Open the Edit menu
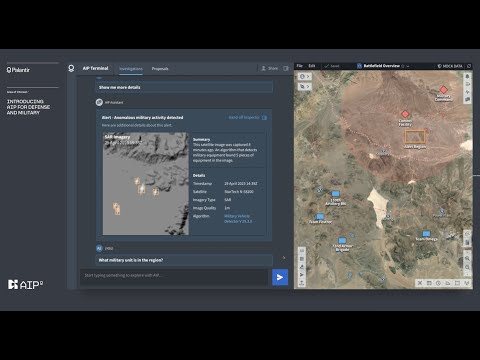Viewport: 480px width, 360px height. point(312,66)
